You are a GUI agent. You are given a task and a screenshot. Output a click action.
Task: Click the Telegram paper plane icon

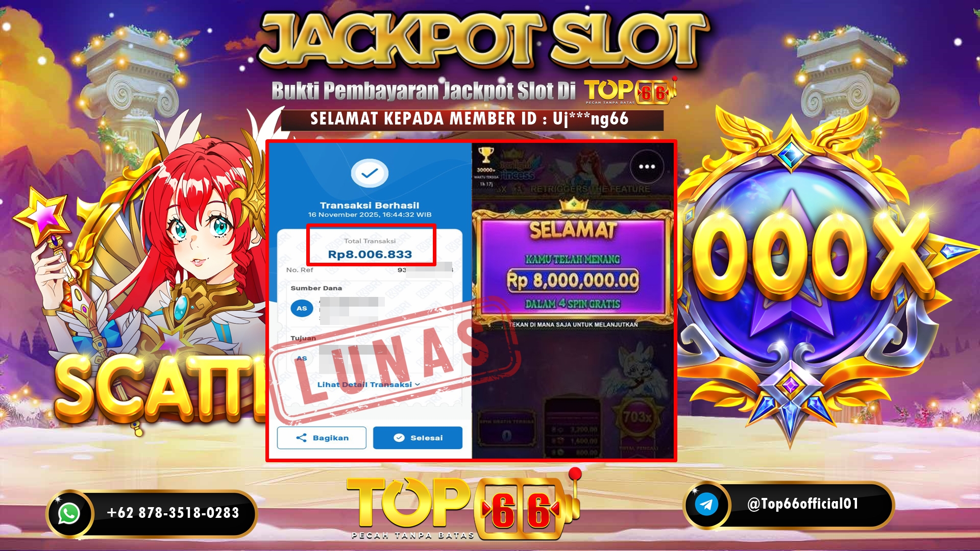pyautogui.click(x=706, y=505)
